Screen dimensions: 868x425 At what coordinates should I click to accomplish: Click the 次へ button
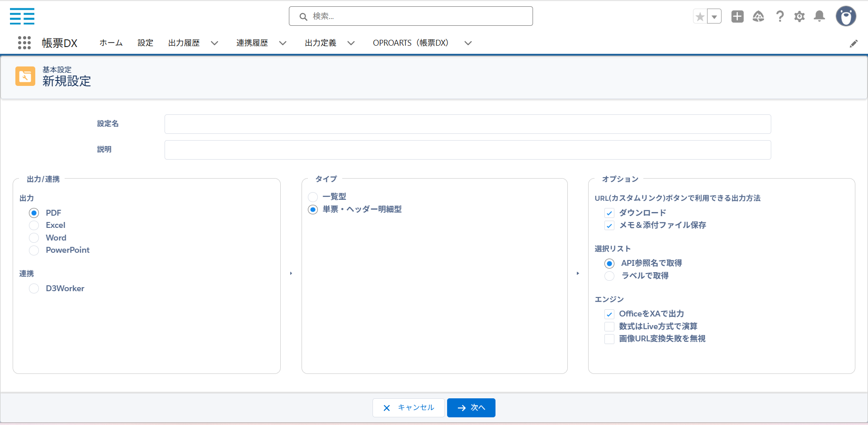tap(471, 408)
